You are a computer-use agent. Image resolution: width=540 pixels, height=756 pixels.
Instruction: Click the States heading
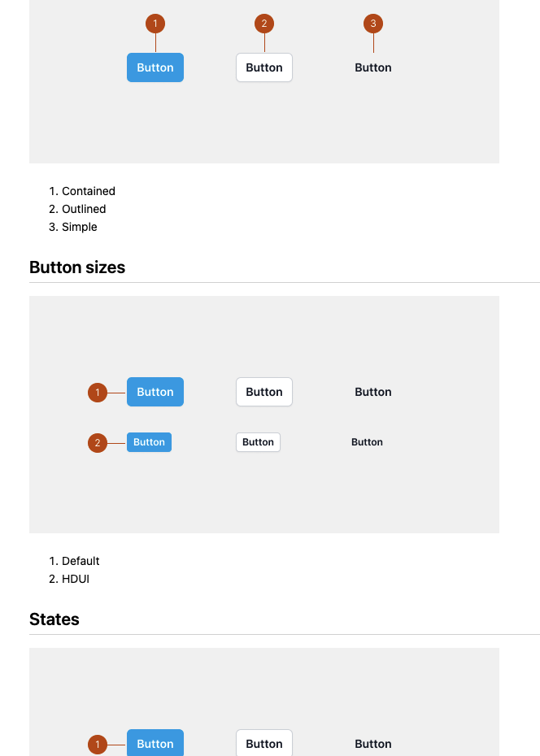(54, 619)
